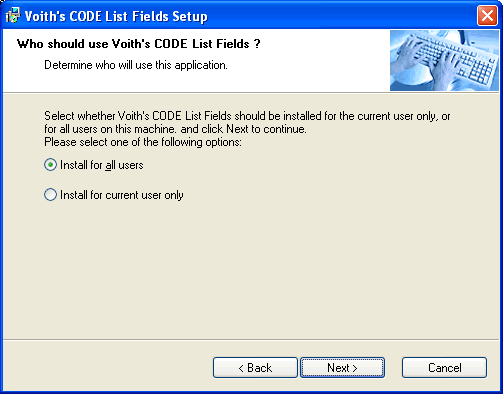Image resolution: width=503 pixels, height=394 pixels.
Task: Click the blank blue title bar beside the close button
Action: 342,16
